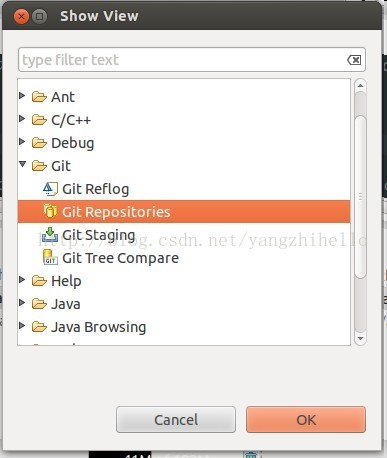Focus the type filter text field
The image size is (387, 458).
pos(192,60)
